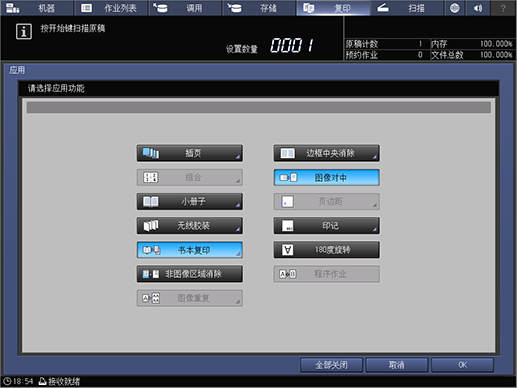Click the 存储 tab store icon
This screenshot has width=517, height=388.
tap(234, 8)
